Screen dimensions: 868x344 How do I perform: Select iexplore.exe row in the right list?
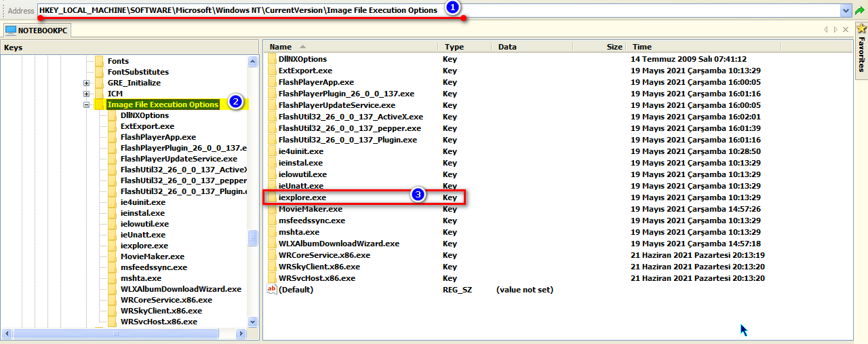point(365,197)
